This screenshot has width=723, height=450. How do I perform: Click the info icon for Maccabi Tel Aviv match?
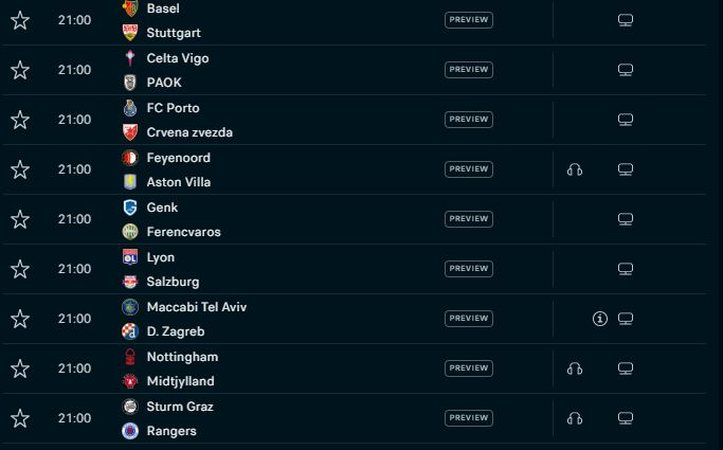[x=600, y=319]
